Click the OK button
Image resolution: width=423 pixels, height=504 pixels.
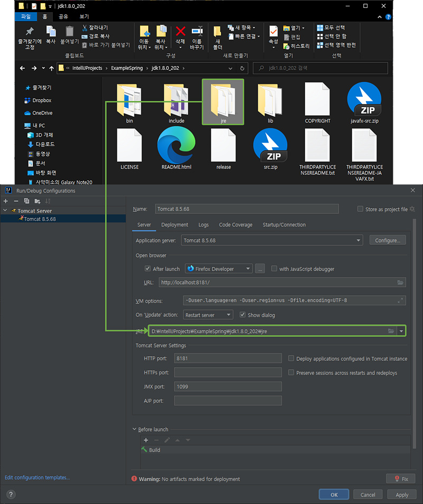(x=334, y=494)
